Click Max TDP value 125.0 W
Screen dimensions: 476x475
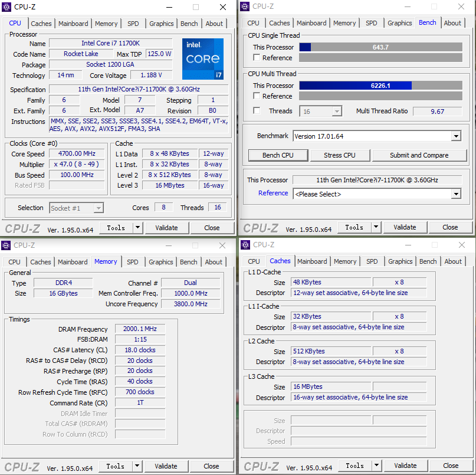coord(159,54)
